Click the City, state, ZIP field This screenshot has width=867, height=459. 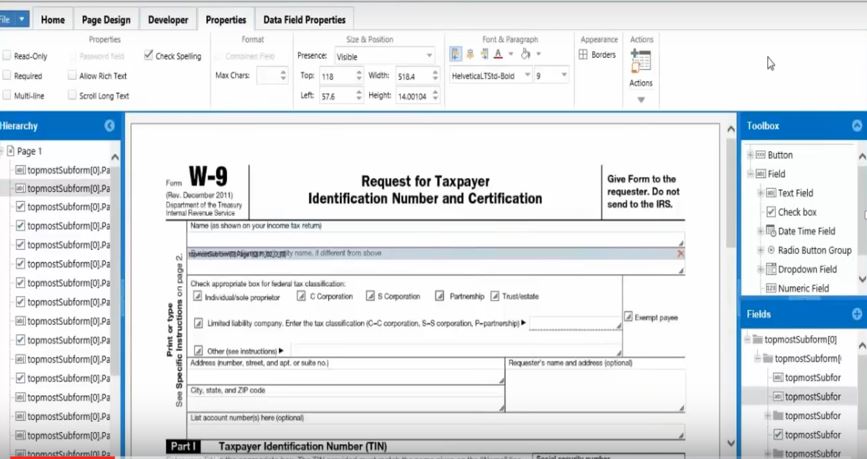346,403
